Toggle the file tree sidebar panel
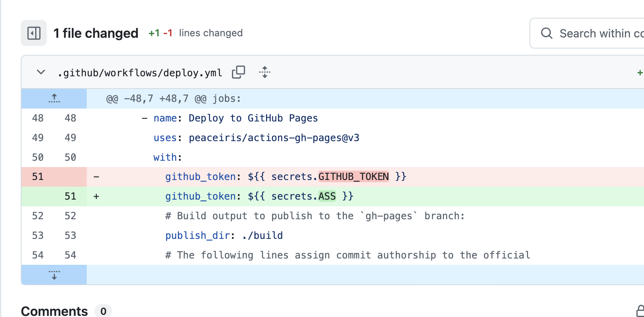 [34, 33]
